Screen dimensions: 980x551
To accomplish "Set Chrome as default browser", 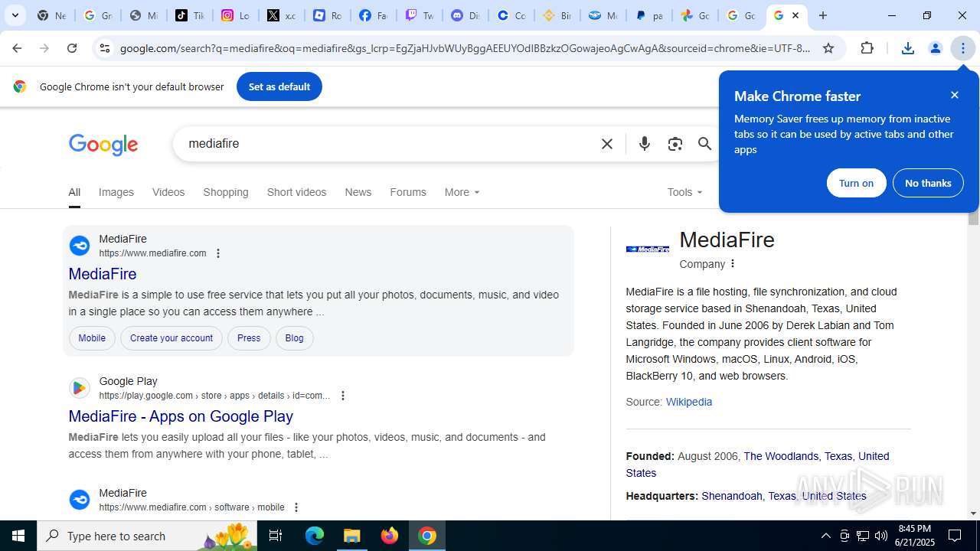I will [x=279, y=86].
